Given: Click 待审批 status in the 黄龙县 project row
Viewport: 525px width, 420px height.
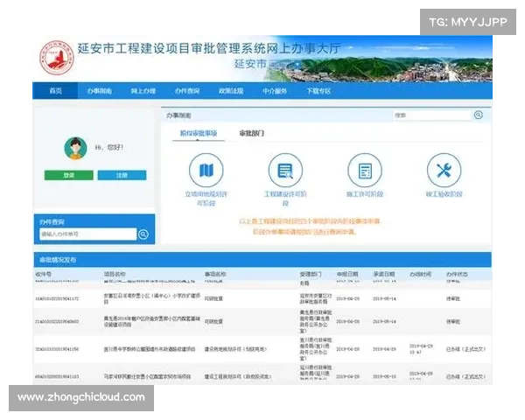Looking at the screenshot, I should point(453,321).
